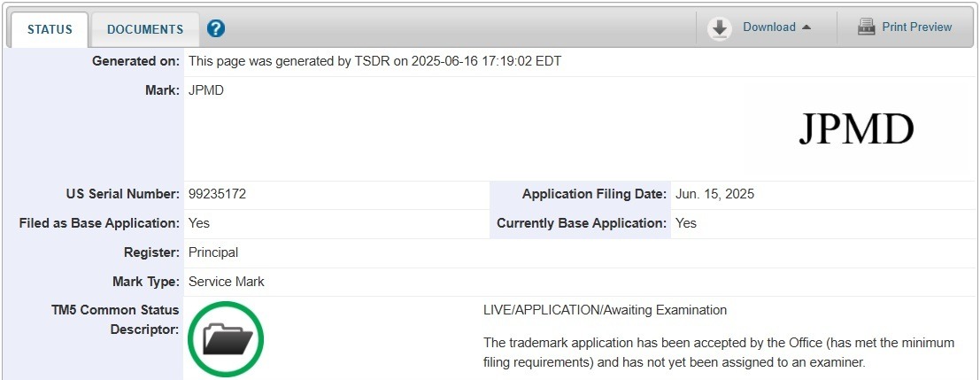Open the DOCUMENTS tab
This screenshot has height=380, width=980.
pyautogui.click(x=145, y=29)
